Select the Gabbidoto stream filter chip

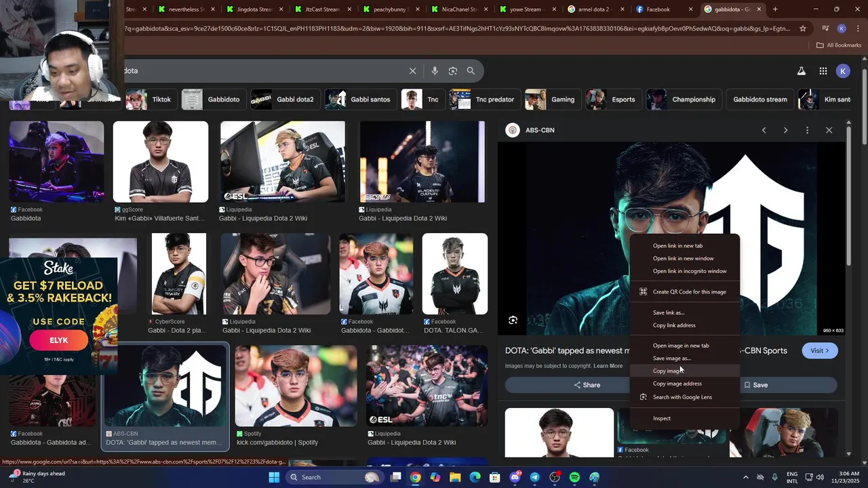760,100
